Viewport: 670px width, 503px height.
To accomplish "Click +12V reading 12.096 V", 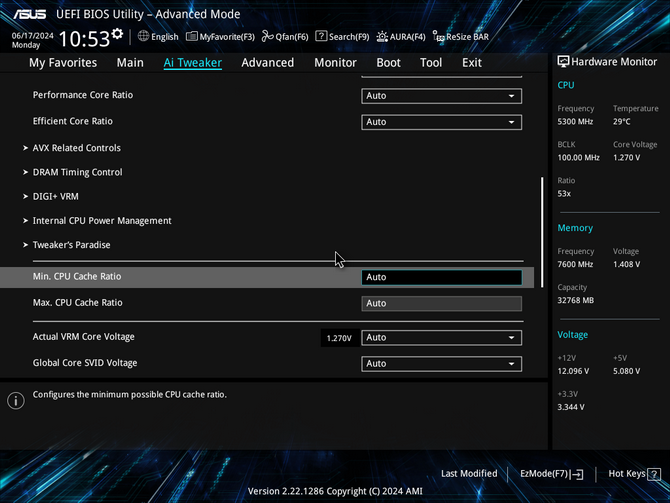I will point(573,371).
